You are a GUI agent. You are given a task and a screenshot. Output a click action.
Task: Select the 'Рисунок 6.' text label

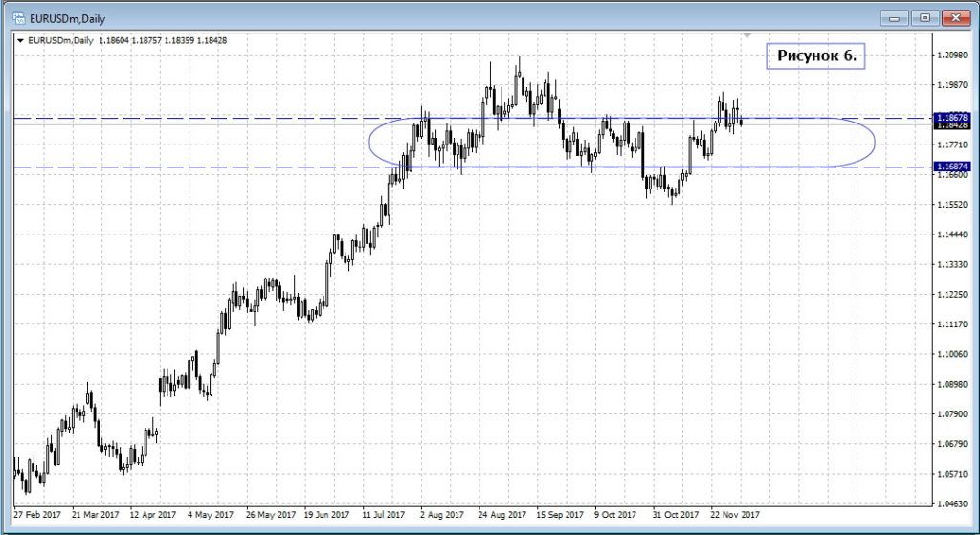click(x=815, y=56)
